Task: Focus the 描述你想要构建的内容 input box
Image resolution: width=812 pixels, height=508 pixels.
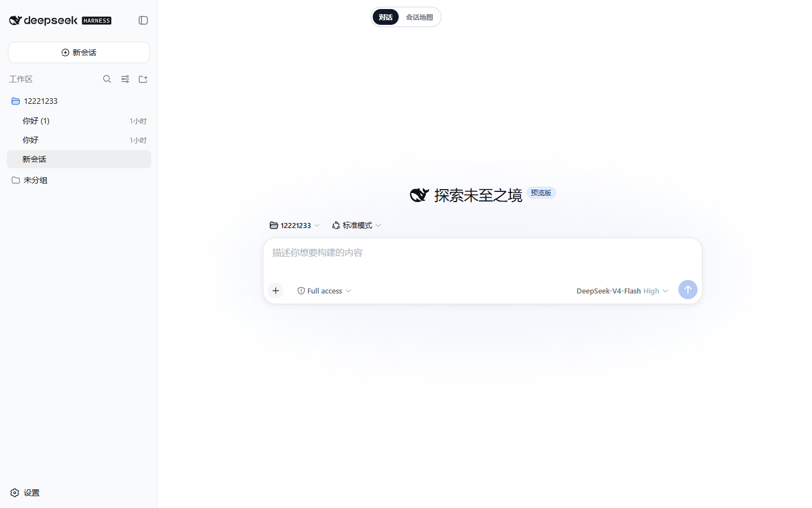Action: pos(482,253)
